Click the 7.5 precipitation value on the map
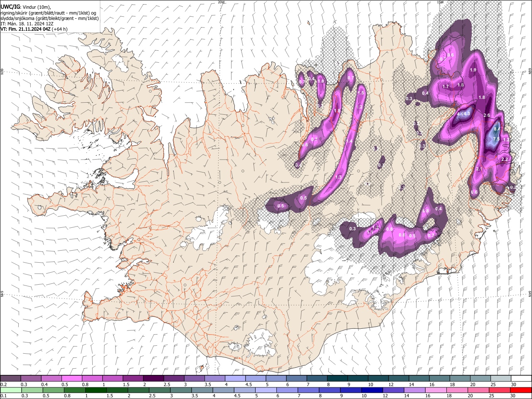532x399 pixels. click(x=496, y=139)
